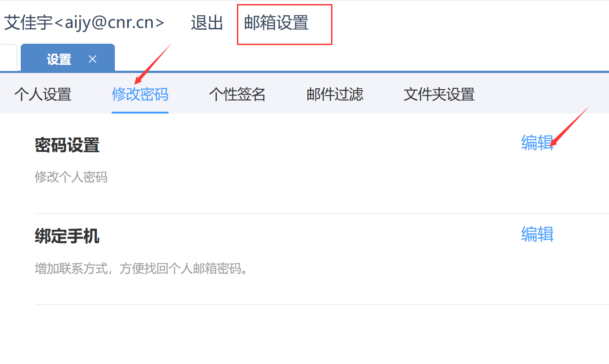Open the 文件夹设置 tab
Image resolution: width=609 pixels, height=364 pixels.
click(x=439, y=95)
